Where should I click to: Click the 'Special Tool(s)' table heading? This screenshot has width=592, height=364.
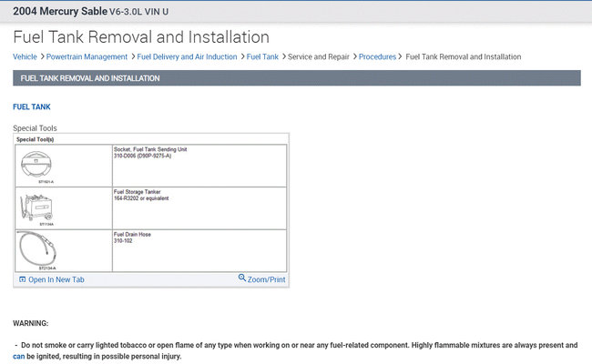(x=36, y=139)
